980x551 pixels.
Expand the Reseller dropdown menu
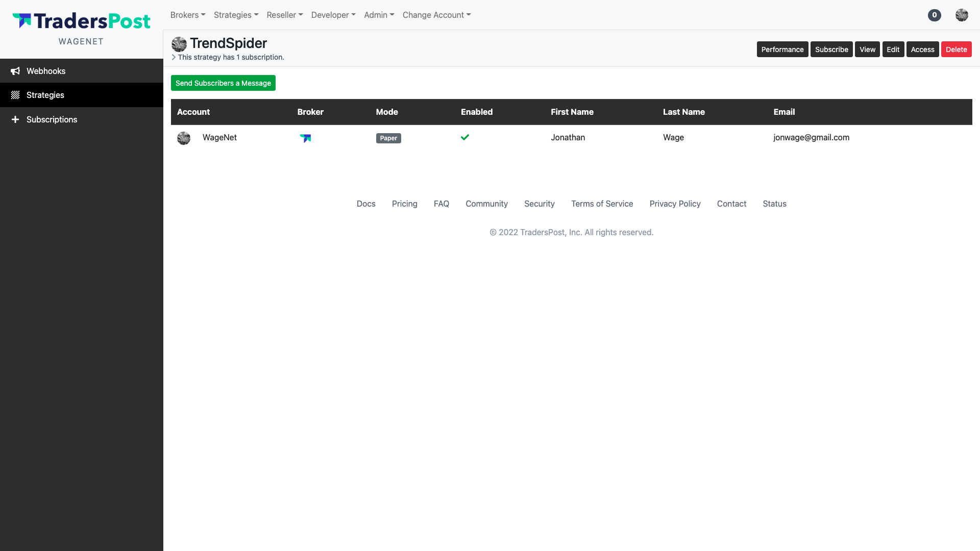pos(285,15)
